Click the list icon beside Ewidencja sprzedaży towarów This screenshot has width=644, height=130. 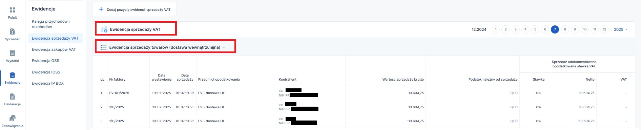tap(103, 47)
